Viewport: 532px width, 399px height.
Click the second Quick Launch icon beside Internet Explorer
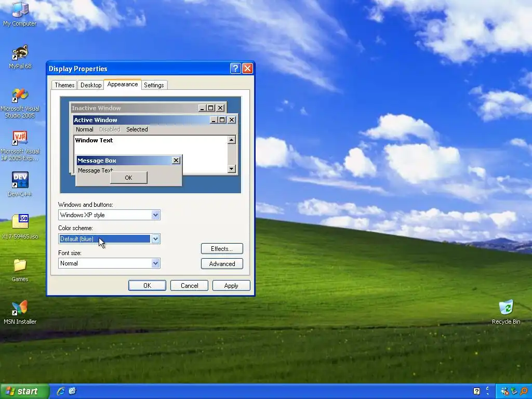72,391
